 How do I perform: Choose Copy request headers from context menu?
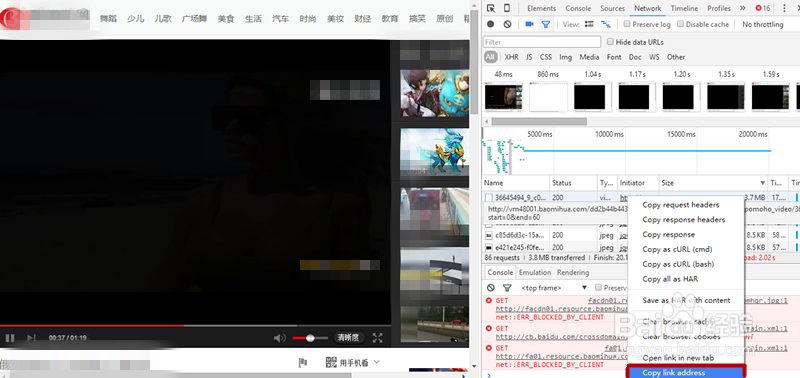(x=681, y=205)
